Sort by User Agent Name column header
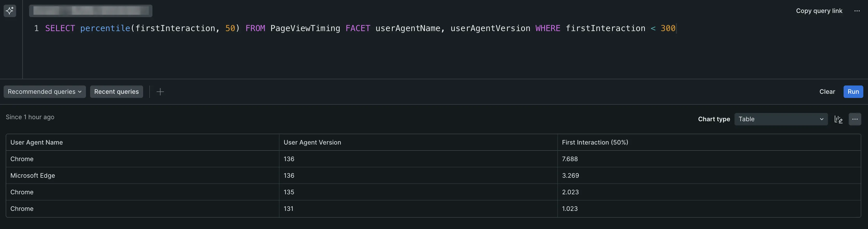The image size is (868, 229). (36, 142)
